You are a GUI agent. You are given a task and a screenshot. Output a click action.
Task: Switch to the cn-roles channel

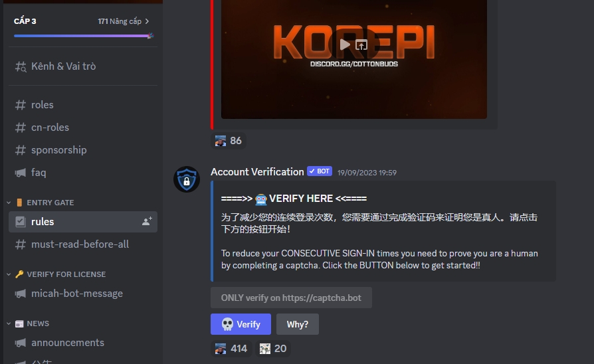pyautogui.click(x=83, y=128)
